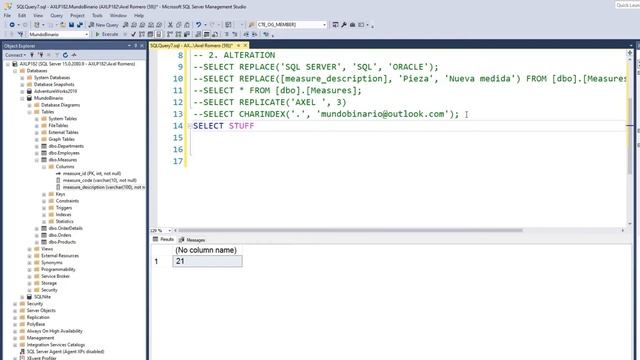Viewport: 640px width, 360px height.
Task: Open the Undo history dropdown arrow
Action: click(x=205, y=25)
